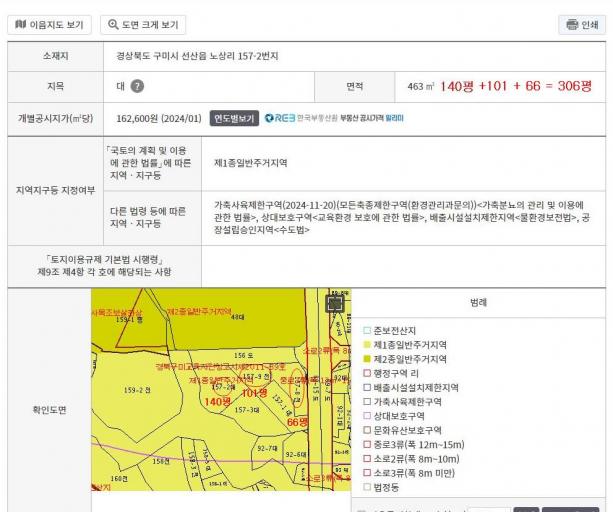Click the 다른 법령 등에 따른 지역·지구등 cell
This screenshot has height=512, width=613.
[x=152, y=218]
